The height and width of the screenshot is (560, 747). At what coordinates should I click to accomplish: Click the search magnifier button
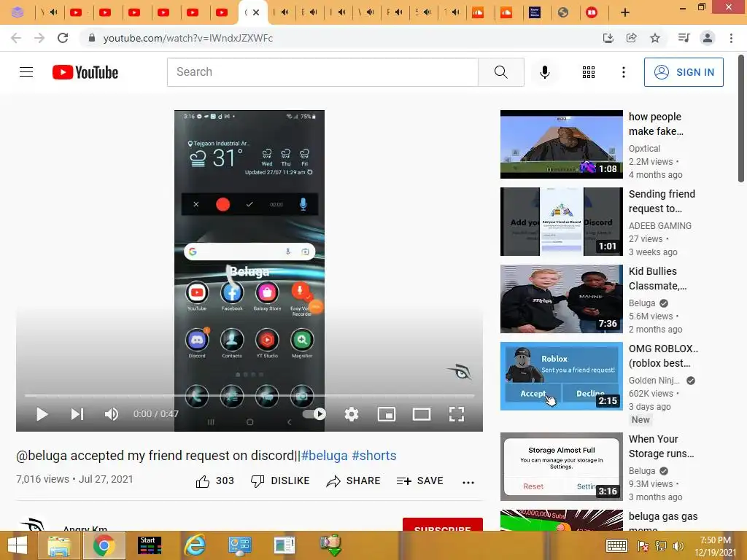tap(500, 72)
